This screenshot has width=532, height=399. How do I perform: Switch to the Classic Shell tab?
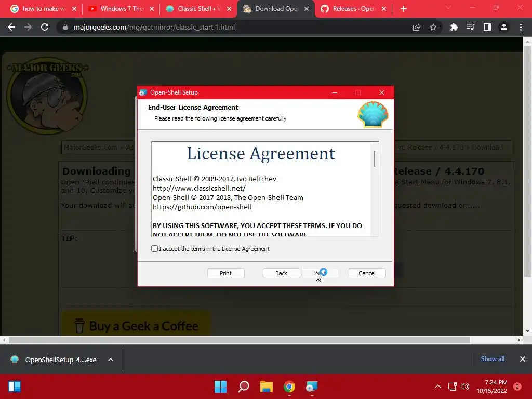pyautogui.click(x=199, y=9)
